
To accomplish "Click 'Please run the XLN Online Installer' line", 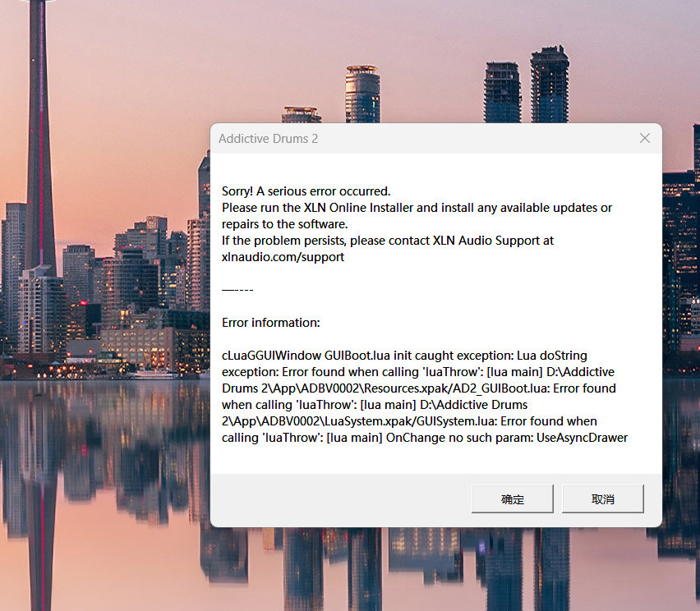I will (x=417, y=208).
